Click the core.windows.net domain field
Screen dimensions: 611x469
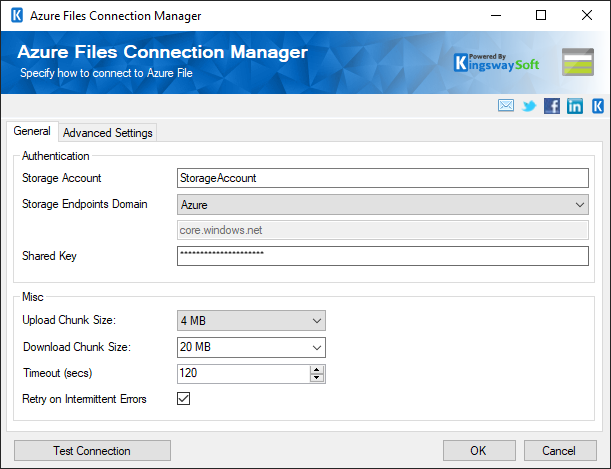coord(383,230)
